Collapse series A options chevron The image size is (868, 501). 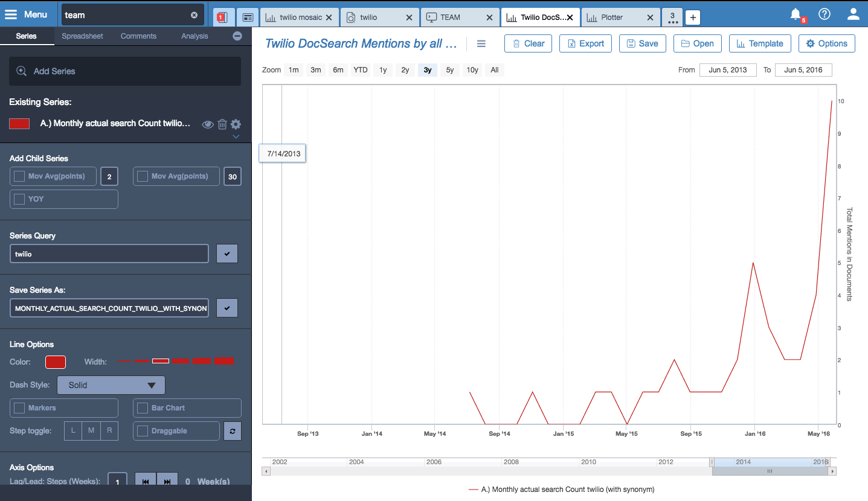pyautogui.click(x=236, y=136)
